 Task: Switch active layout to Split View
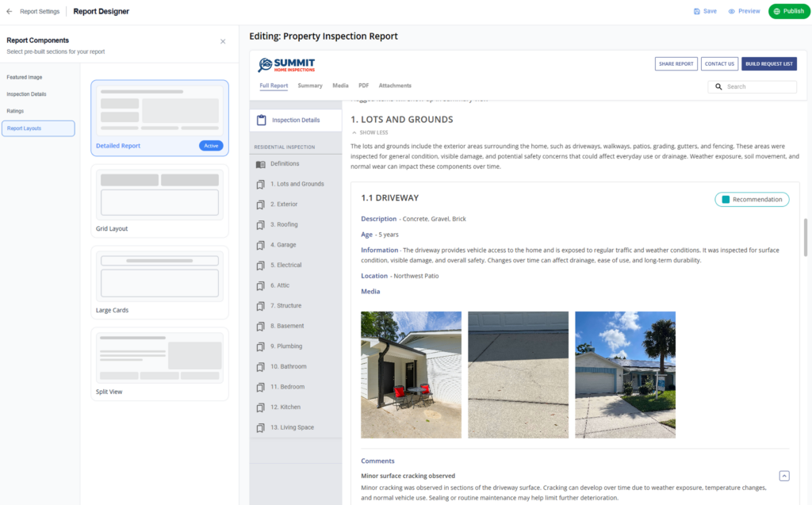(x=159, y=363)
